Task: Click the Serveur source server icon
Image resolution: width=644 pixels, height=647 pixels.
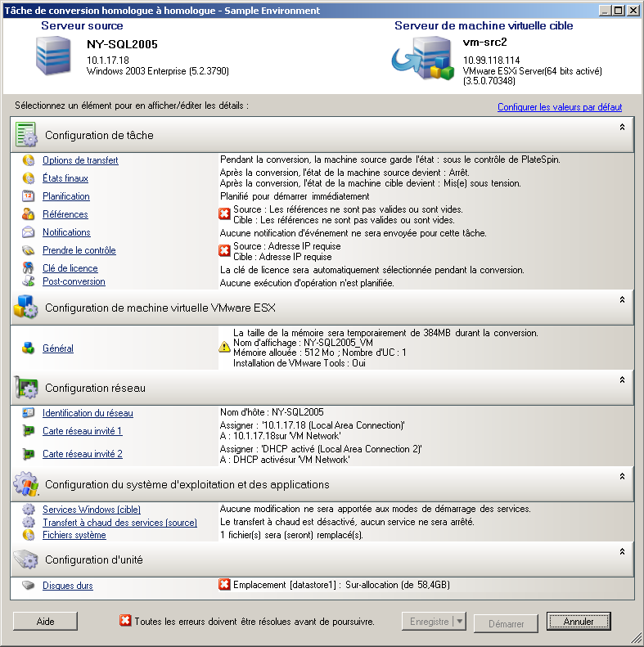Action: point(53,56)
